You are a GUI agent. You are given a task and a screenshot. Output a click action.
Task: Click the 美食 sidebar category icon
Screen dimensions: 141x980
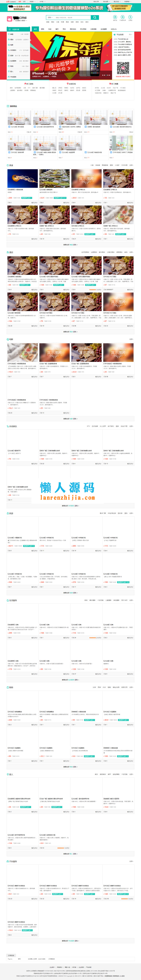pyautogui.click(x=9, y=34)
